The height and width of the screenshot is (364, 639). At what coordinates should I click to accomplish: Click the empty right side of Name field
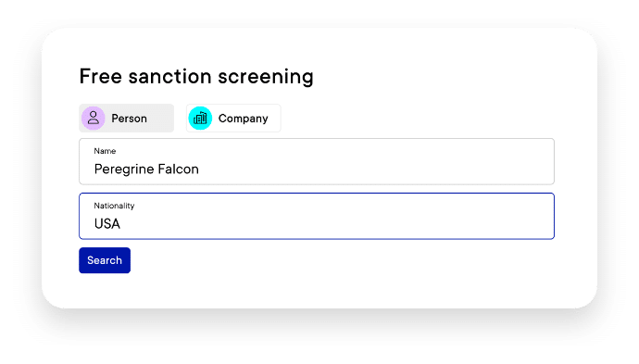click(407, 163)
